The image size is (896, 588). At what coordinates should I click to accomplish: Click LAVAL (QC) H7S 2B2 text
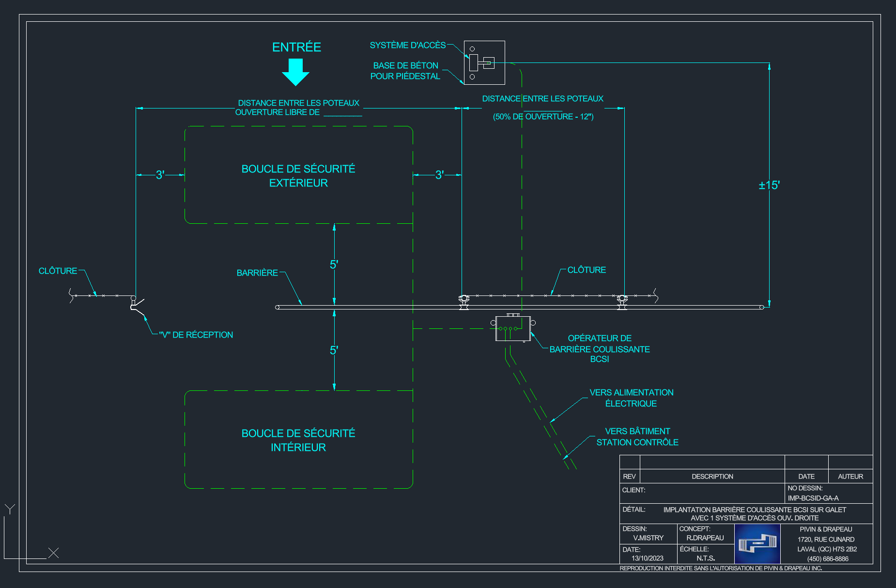tap(827, 549)
